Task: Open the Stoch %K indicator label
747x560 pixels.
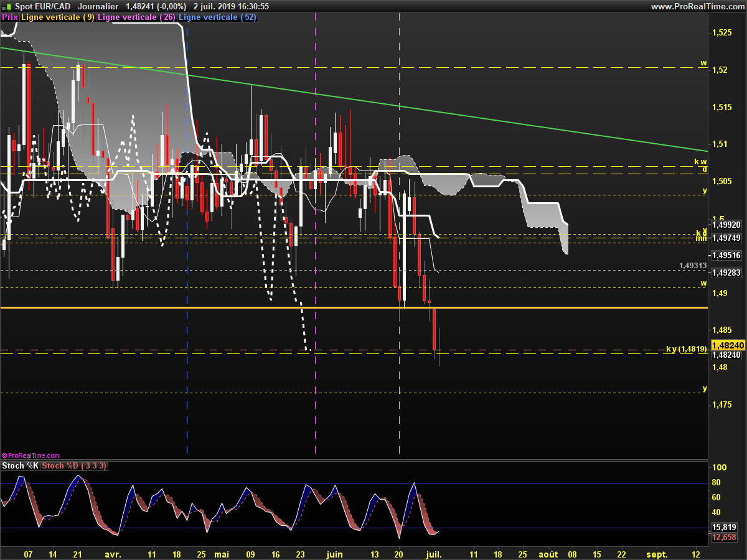Action: click(20, 465)
